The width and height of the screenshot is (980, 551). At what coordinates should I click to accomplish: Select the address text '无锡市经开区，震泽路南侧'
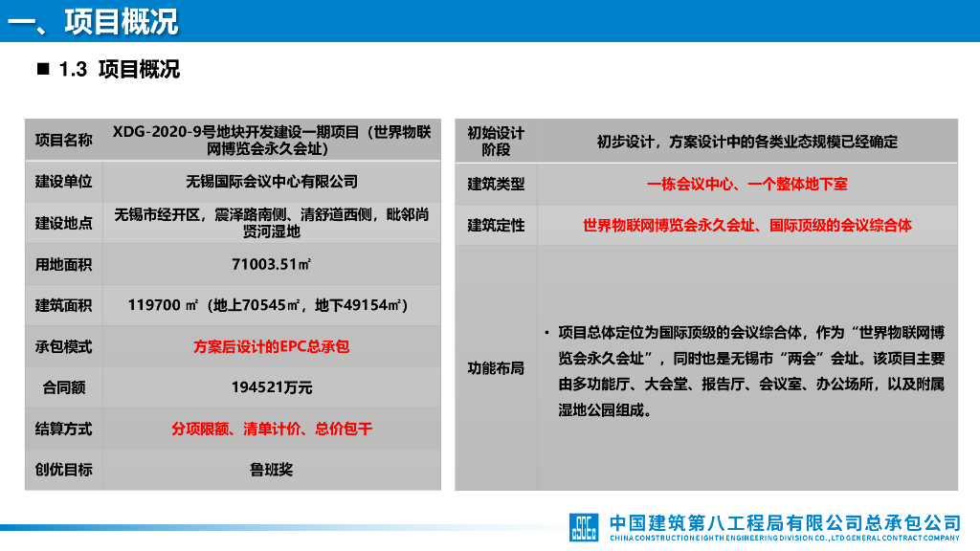pos(271,223)
